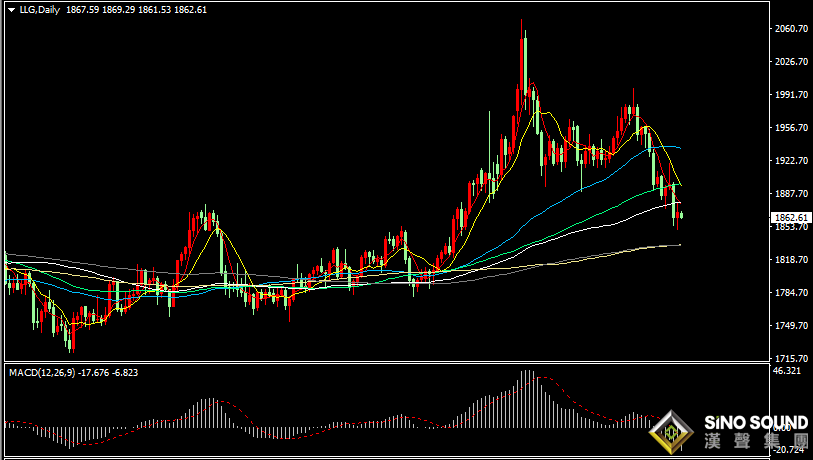Screen dimensions: 813x460
Task: Open the chart menu triangle beside LLG,Daily
Action: pyautogui.click(x=11, y=10)
